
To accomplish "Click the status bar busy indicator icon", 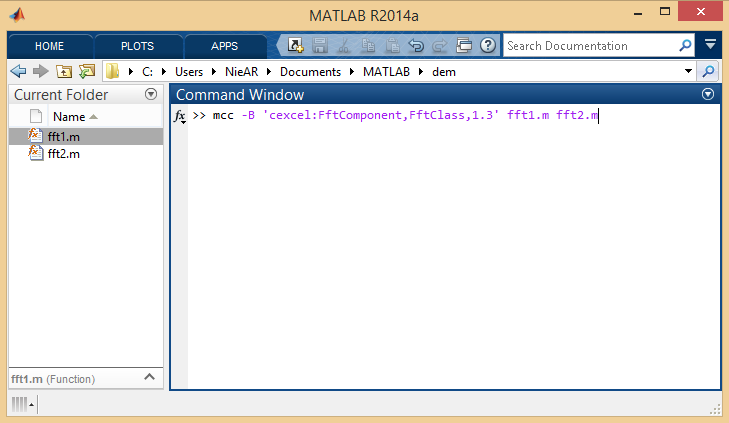I will 22,404.
